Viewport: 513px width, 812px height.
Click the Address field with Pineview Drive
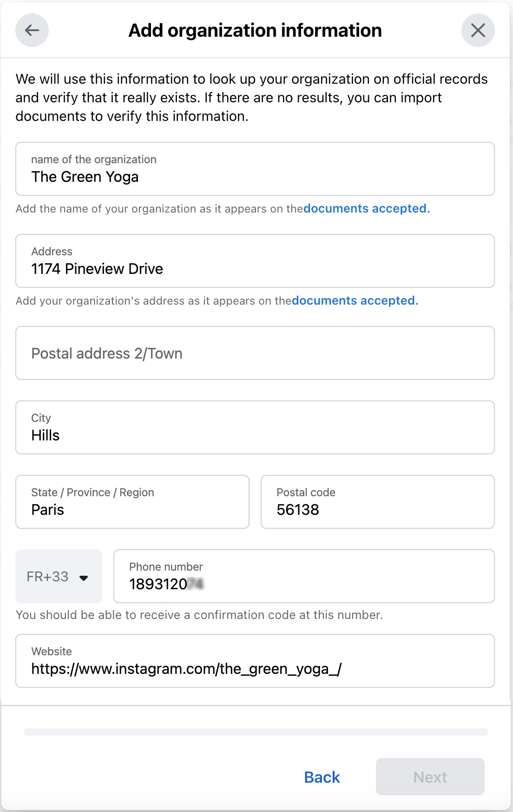(255, 261)
